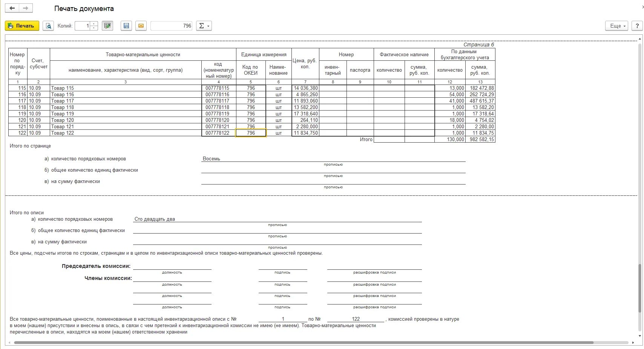Click the text Восемь

(x=212, y=158)
